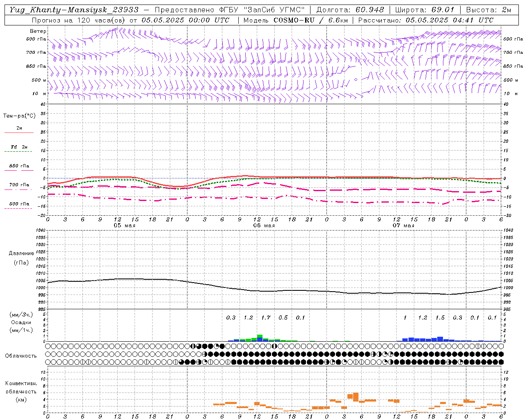Click the "05 мая" date label
This screenshot has height=420, width=525.
124,226
